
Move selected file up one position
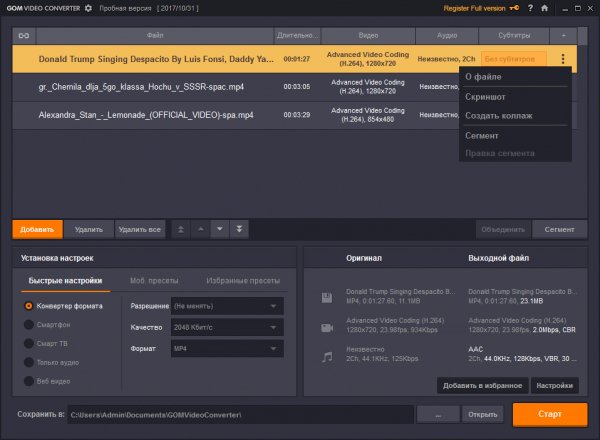[201, 229]
